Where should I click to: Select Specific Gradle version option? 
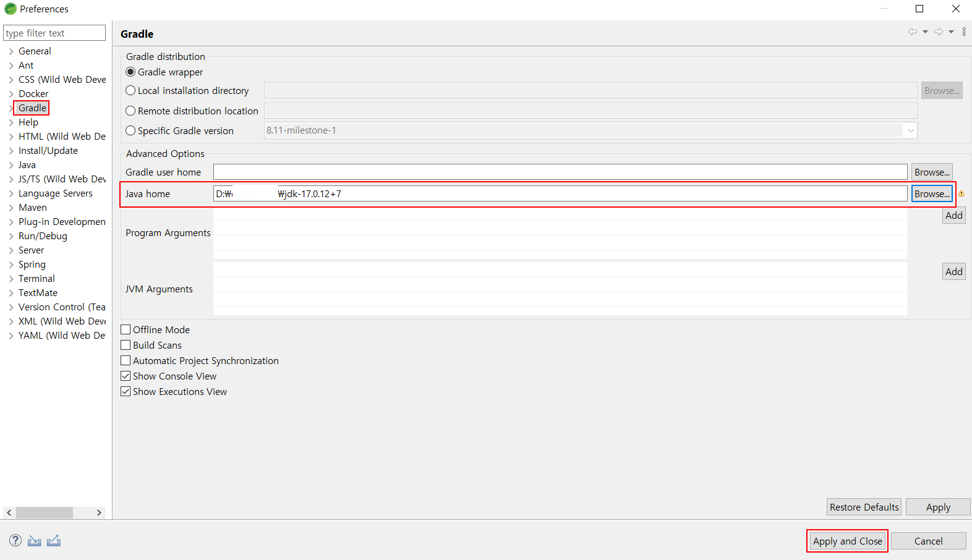(130, 130)
